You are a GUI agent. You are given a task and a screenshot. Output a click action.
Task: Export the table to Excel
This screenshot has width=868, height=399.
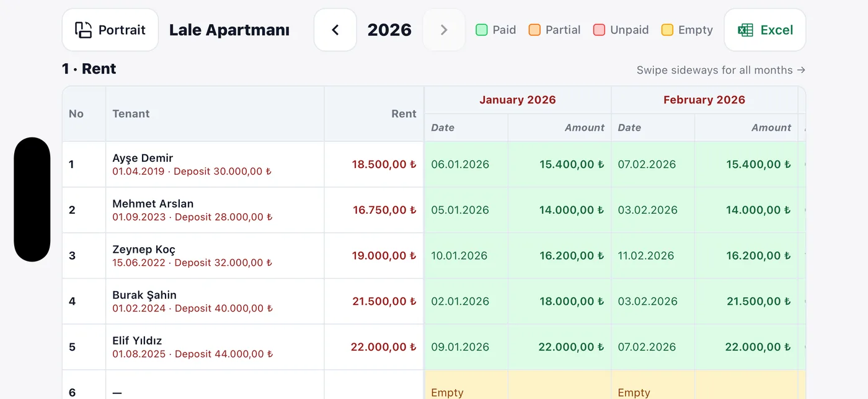coord(765,30)
